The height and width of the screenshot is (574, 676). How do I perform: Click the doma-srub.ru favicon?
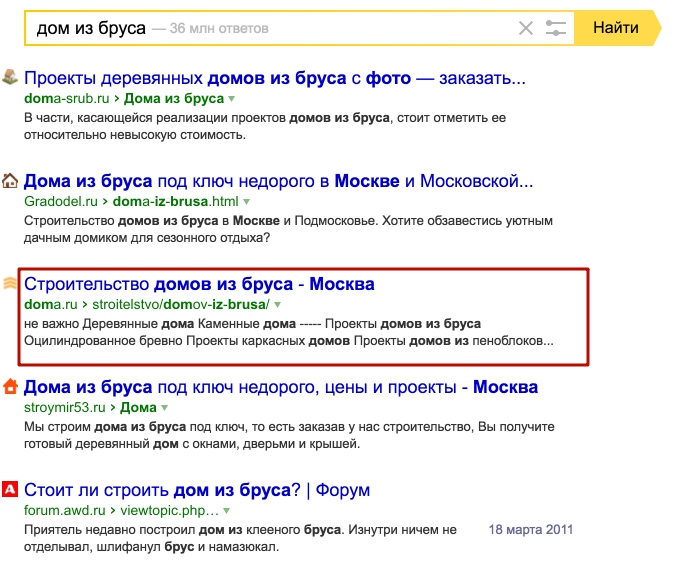pyautogui.click(x=10, y=77)
